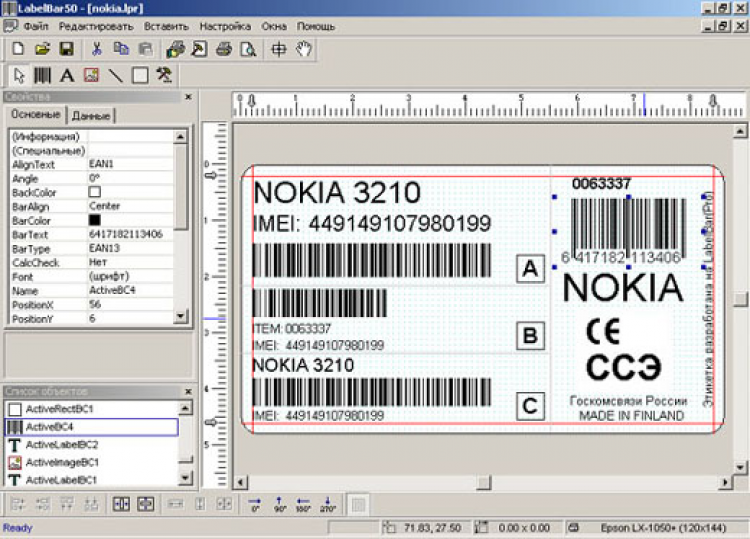
Task: Toggle the grid display button in bottom toolbar
Action: pos(358,505)
